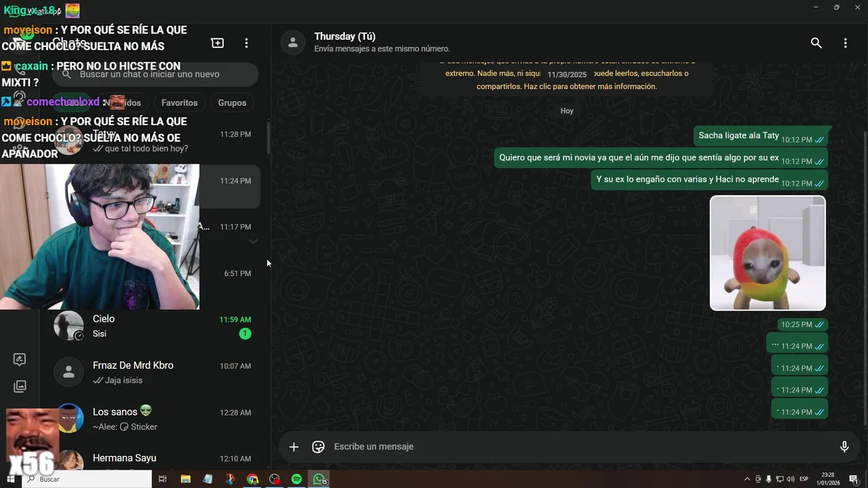The image size is (868, 488).
Task: Click the mango cat sticker image
Action: pyautogui.click(x=768, y=253)
